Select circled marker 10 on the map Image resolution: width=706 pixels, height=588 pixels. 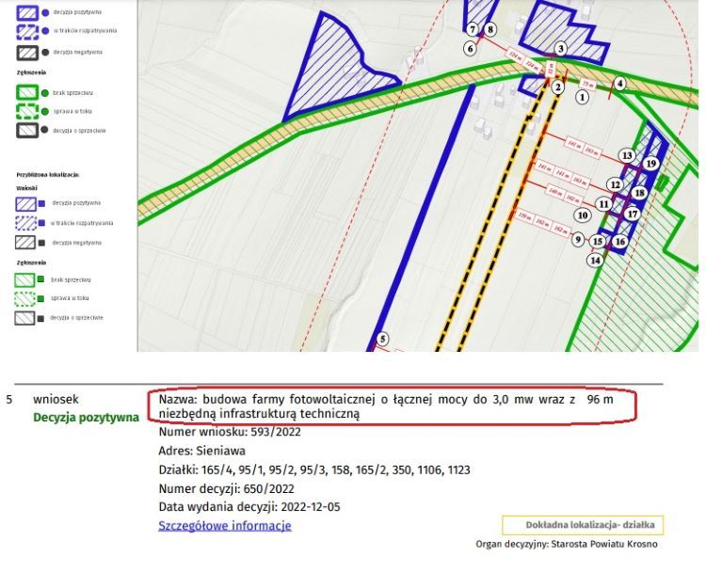click(x=583, y=215)
